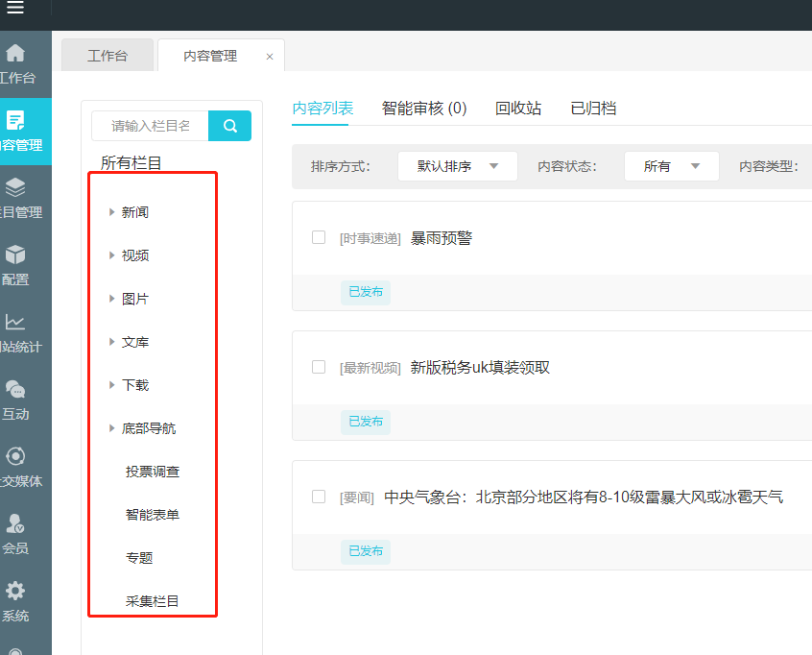
Task: Tick the 新版税务uk填装领取 checkbox
Action: click(x=319, y=367)
